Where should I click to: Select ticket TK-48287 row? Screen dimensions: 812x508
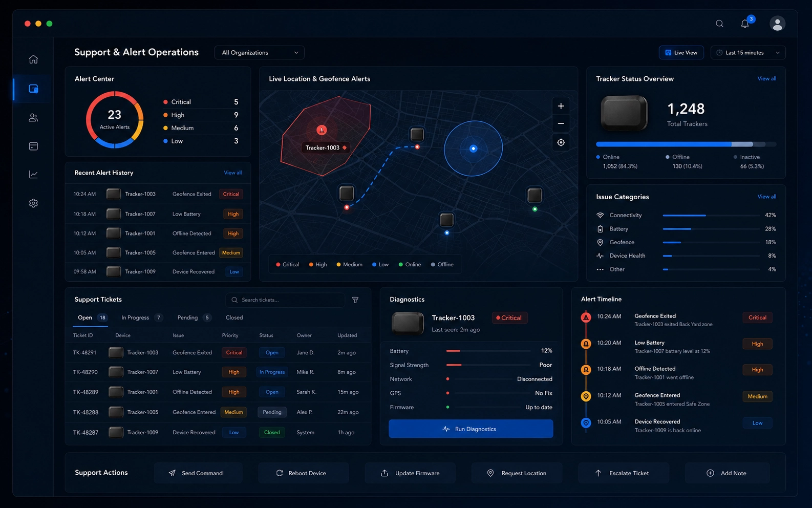(218, 433)
